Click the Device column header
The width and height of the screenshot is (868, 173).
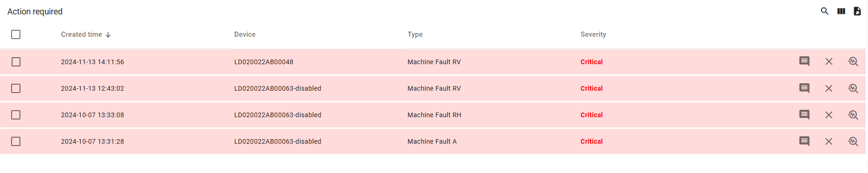245,34
